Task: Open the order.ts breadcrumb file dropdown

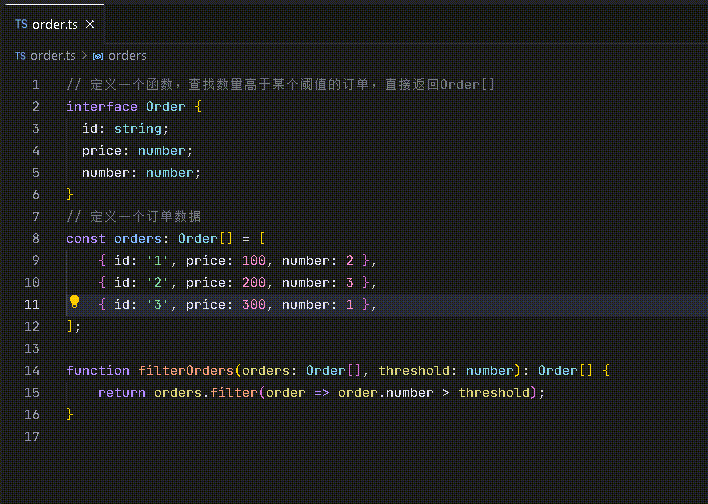Action: pyautogui.click(x=53, y=56)
